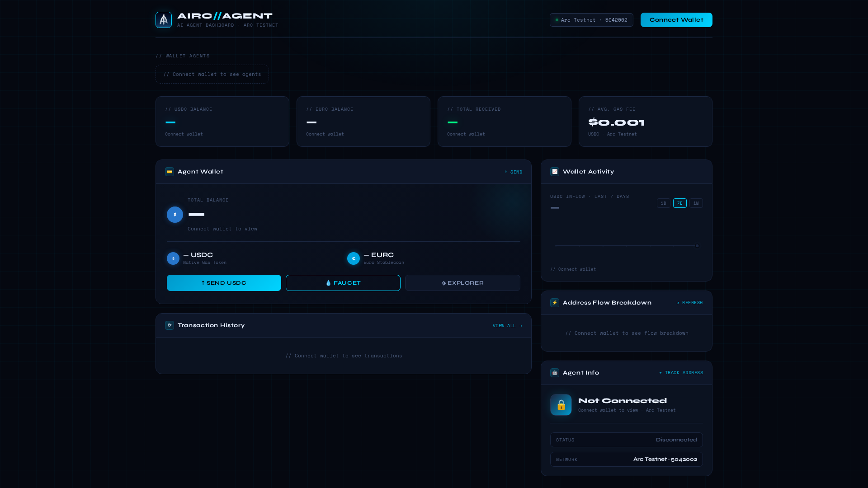The image size is (868, 488).
Task: Click the Transaction History clock icon
Action: pyautogui.click(x=170, y=325)
